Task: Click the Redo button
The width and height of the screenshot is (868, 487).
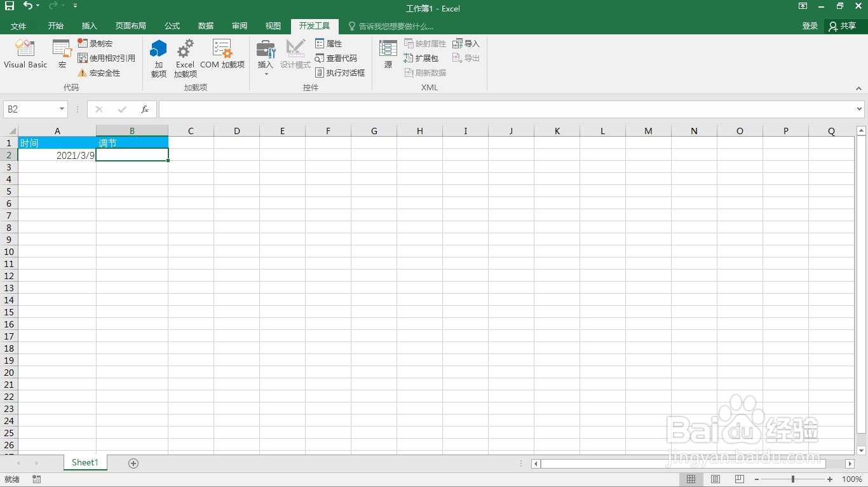Action: (53, 6)
